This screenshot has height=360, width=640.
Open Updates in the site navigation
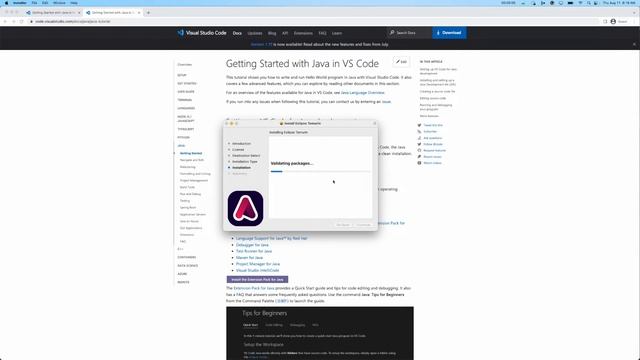(x=255, y=33)
